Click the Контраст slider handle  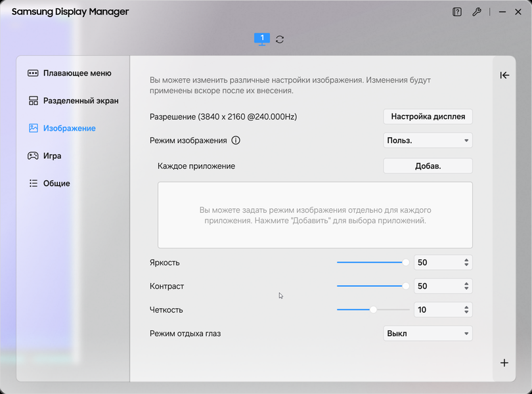click(x=405, y=286)
